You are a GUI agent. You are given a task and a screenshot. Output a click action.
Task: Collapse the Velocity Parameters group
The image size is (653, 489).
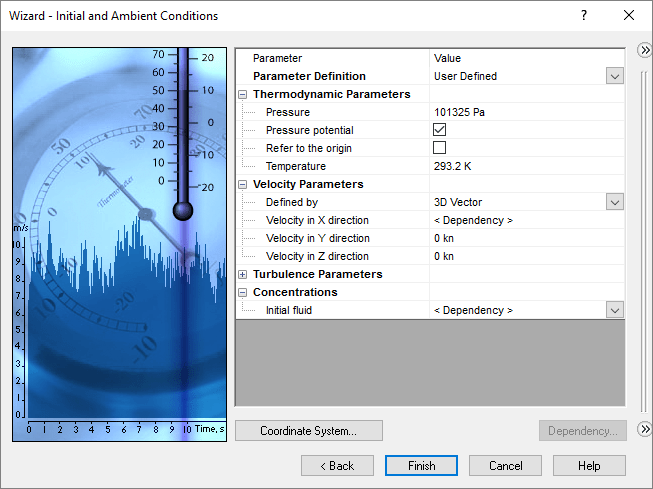(243, 184)
